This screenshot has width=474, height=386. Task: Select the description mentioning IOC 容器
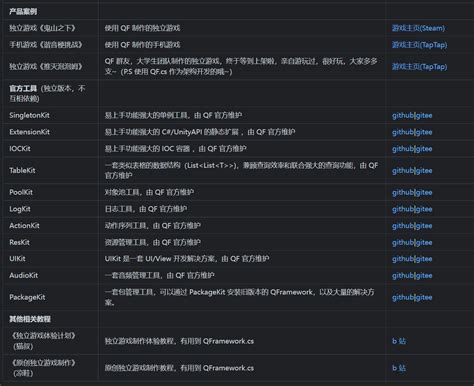tap(176, 149)
